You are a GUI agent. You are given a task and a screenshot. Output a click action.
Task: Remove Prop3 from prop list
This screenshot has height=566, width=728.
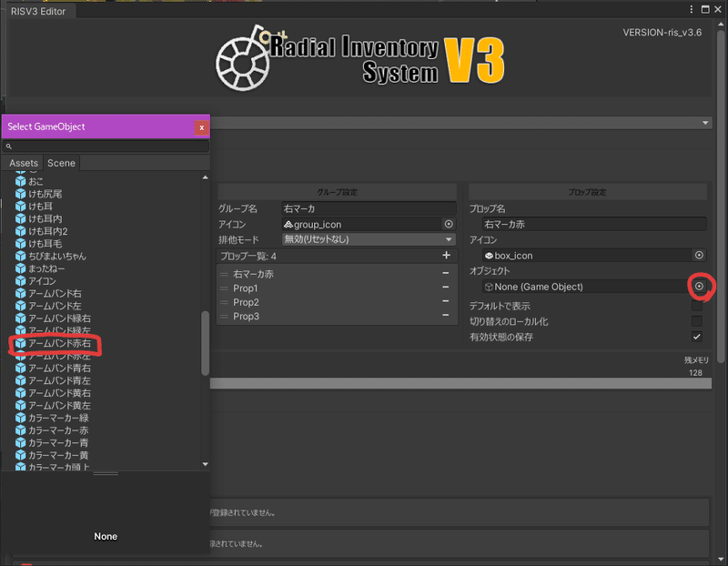pos(445,315)
